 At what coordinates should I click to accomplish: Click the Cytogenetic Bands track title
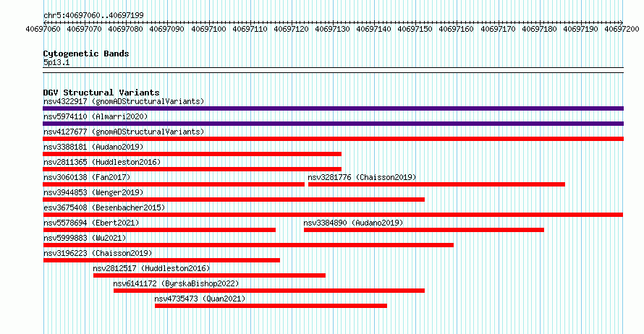[86, 53]
